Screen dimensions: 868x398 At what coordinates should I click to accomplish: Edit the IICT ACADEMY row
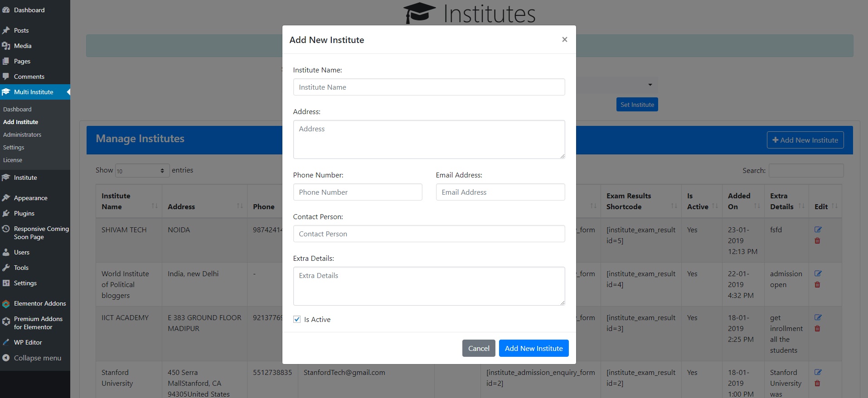tap(818, 317)
